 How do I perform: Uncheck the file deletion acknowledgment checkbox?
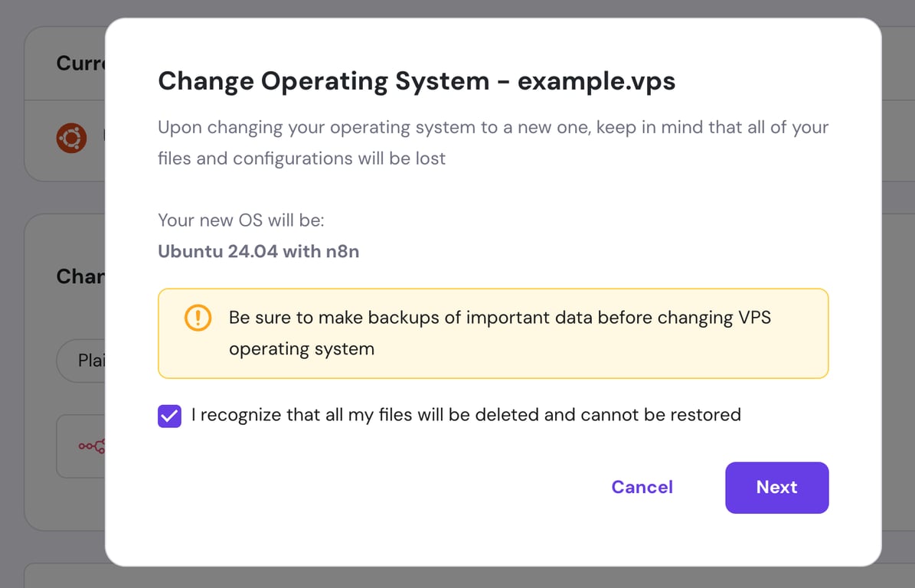[x=168, y=415]
